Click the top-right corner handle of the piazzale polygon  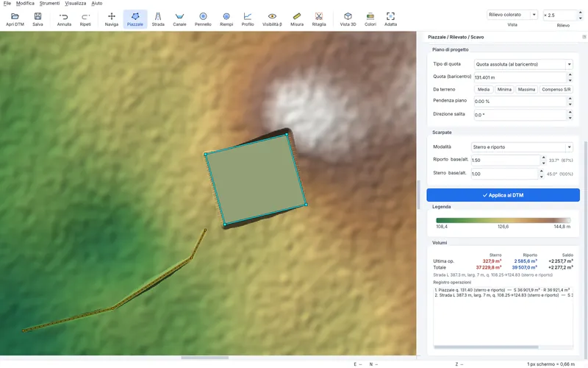[x=287, y=134]
